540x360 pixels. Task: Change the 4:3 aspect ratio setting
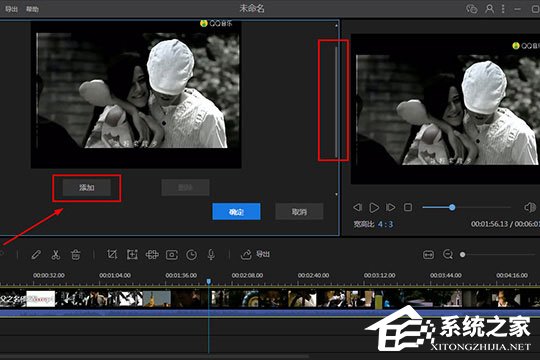click(x=385, y=224)
